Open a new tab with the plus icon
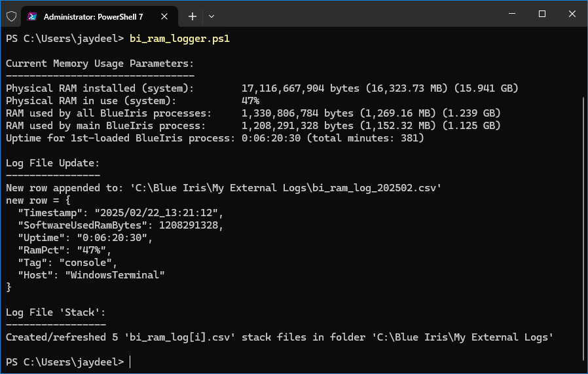588x374 pixels. [x=193, y=16]
